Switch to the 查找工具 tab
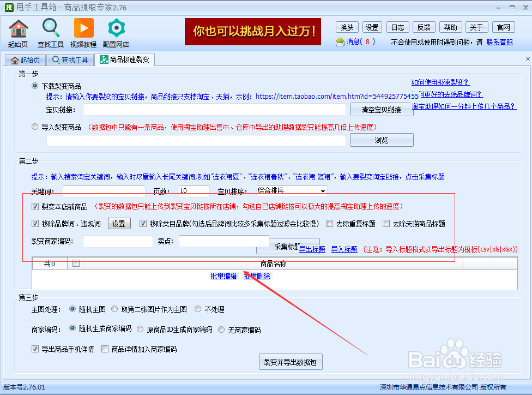This screenshot has height=395, width=532. coord(70,60)
